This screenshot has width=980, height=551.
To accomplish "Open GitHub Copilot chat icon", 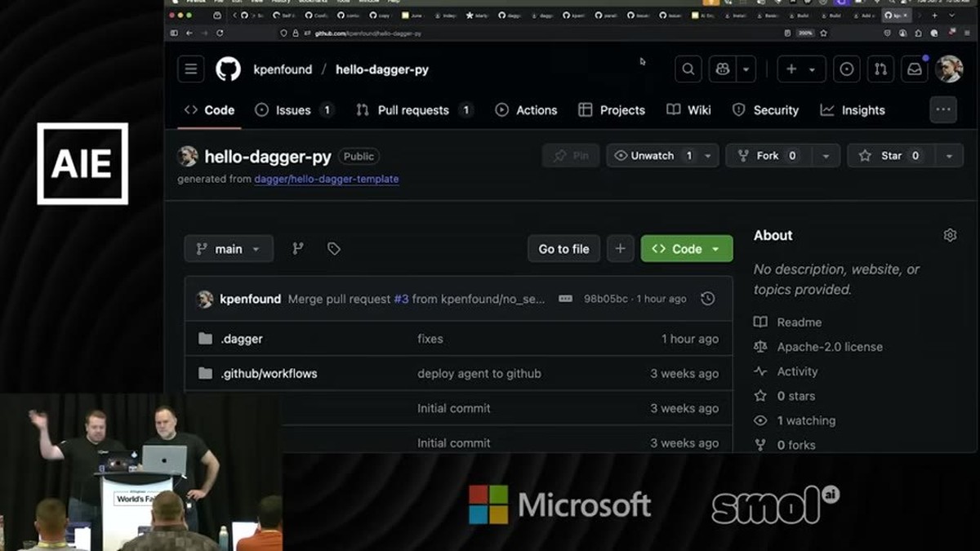I will (723, 69).
